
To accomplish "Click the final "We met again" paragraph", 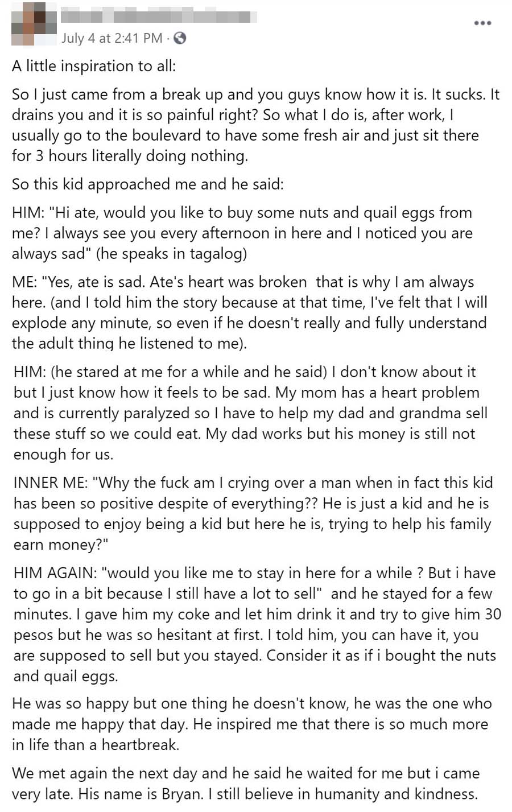I will click(245, 784).
